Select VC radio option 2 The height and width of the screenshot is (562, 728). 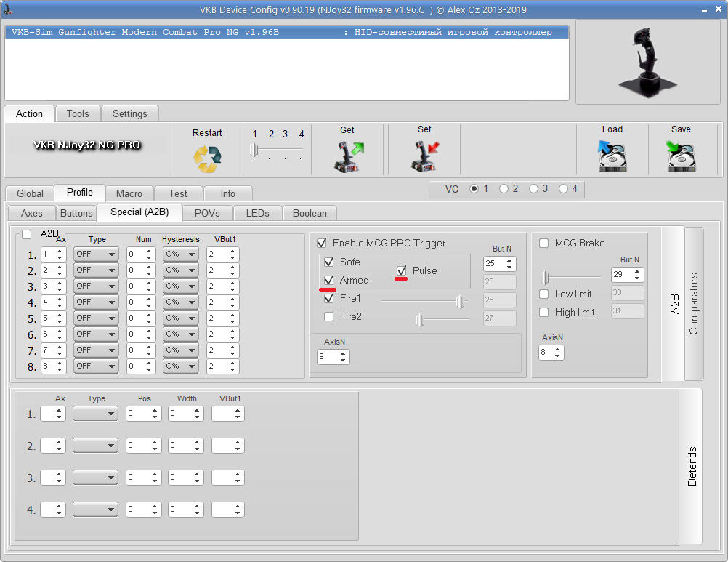point(503,189)
